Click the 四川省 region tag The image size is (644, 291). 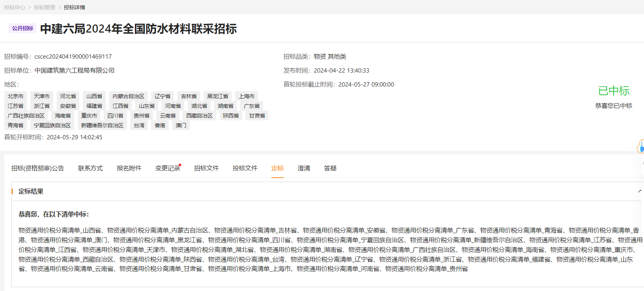coord(115,116)
